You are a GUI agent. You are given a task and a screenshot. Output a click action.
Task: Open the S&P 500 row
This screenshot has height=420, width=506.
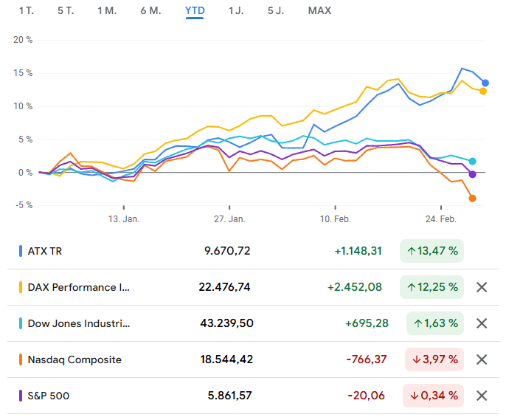coord(253,396)
